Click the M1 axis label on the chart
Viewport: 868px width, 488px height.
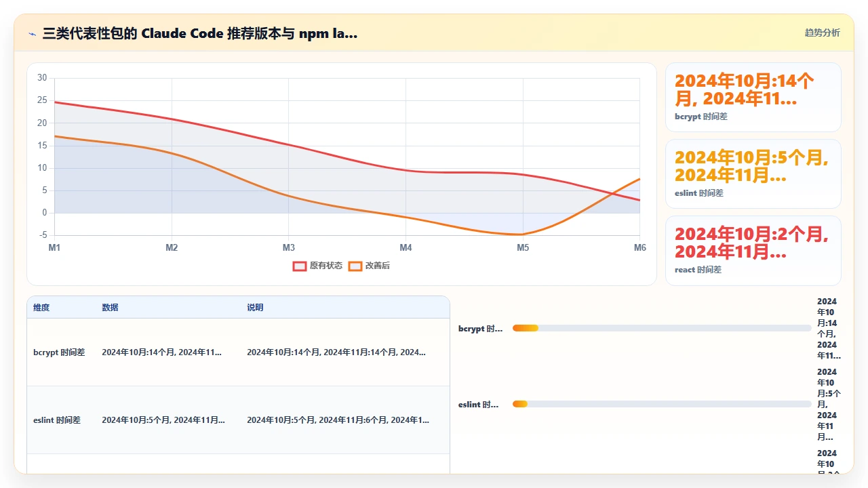pyautogui.click(x=54, y=248)
